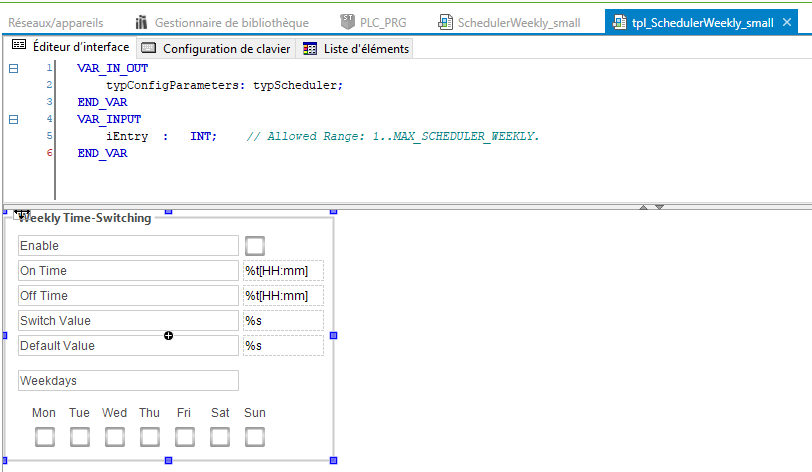Click the Configuration de clavier keyboard icon

(x=149, y=48)
